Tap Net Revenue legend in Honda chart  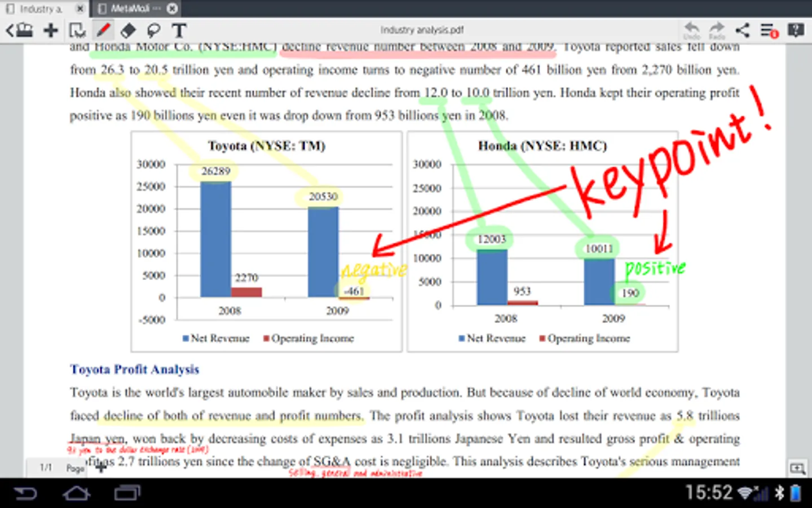pos(492,338)
